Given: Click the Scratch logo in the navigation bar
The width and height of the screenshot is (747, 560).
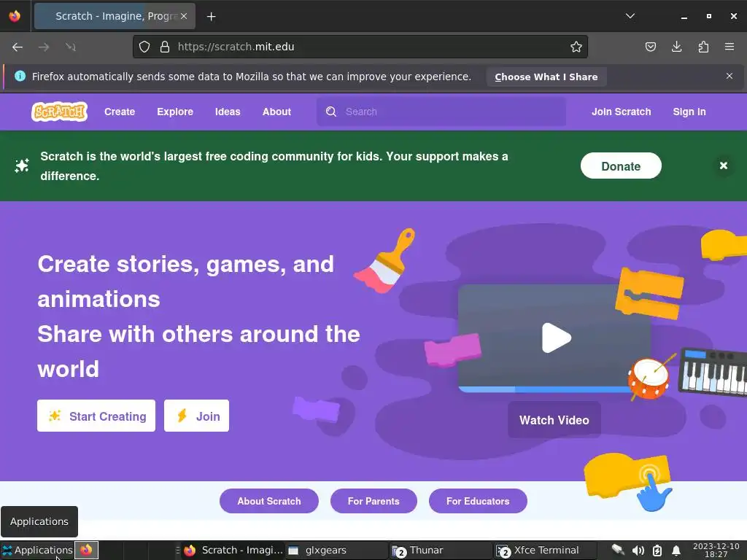Looking at the screenshot, I should 60,112.
